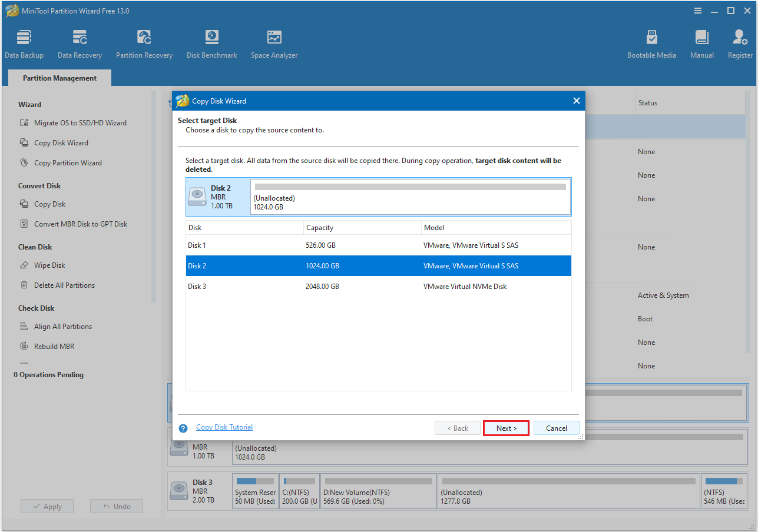758x532 pixels.
Task: Open the Data Backup tool
Action: (x=24, y=43)
